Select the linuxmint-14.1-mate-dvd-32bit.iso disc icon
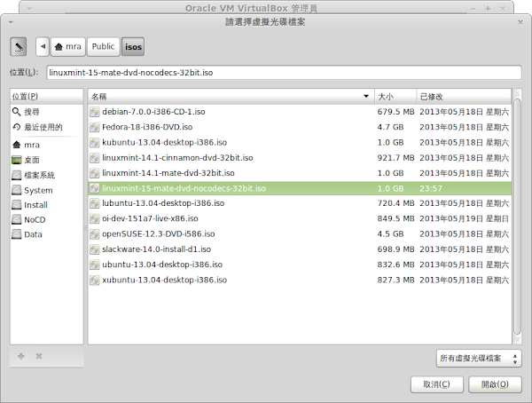 coord(95,173)
